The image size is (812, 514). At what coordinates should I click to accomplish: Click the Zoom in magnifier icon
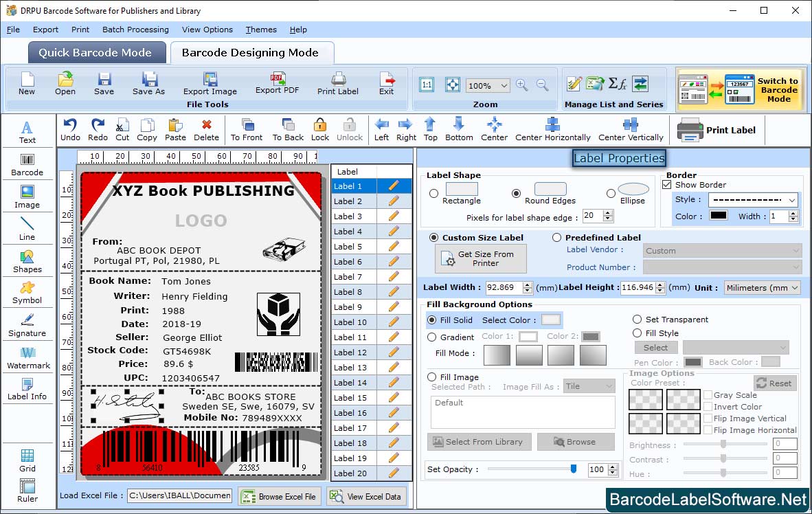(522, 85)
